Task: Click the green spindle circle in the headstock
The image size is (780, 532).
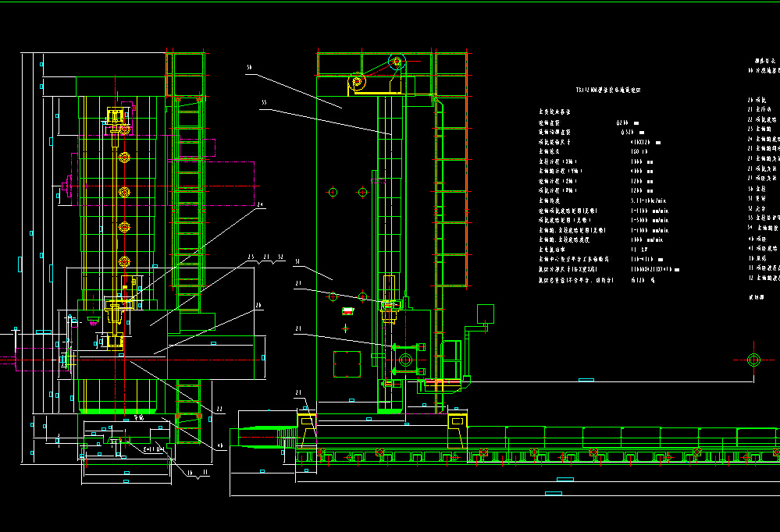Action: click(x=404, y=360)
